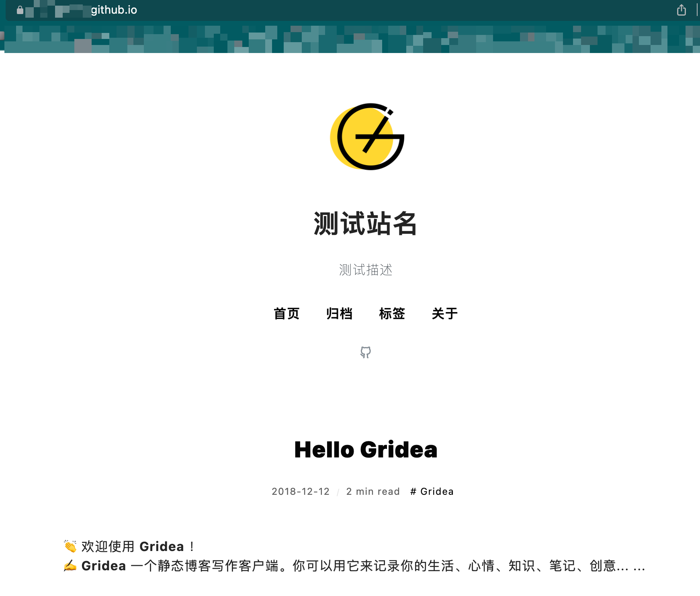700x596 pixels.
Task: Click the 2 min read label
Action: tap(373, 492)
